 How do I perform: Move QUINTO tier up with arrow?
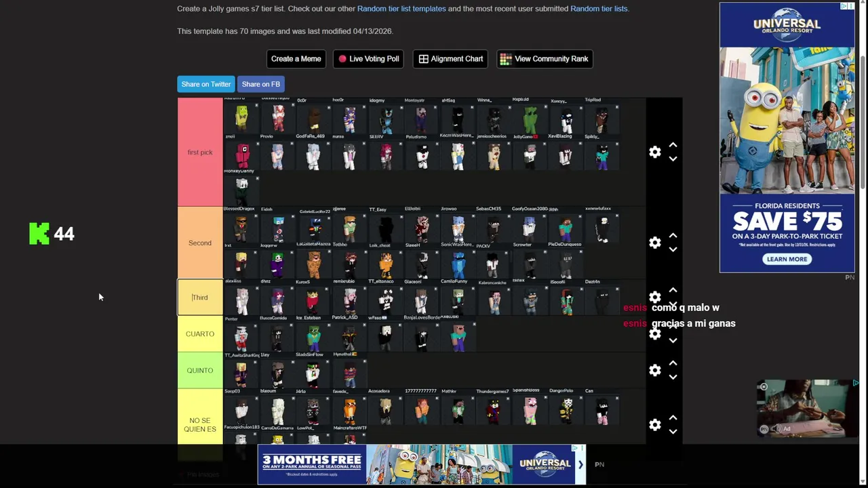point(673,363)
